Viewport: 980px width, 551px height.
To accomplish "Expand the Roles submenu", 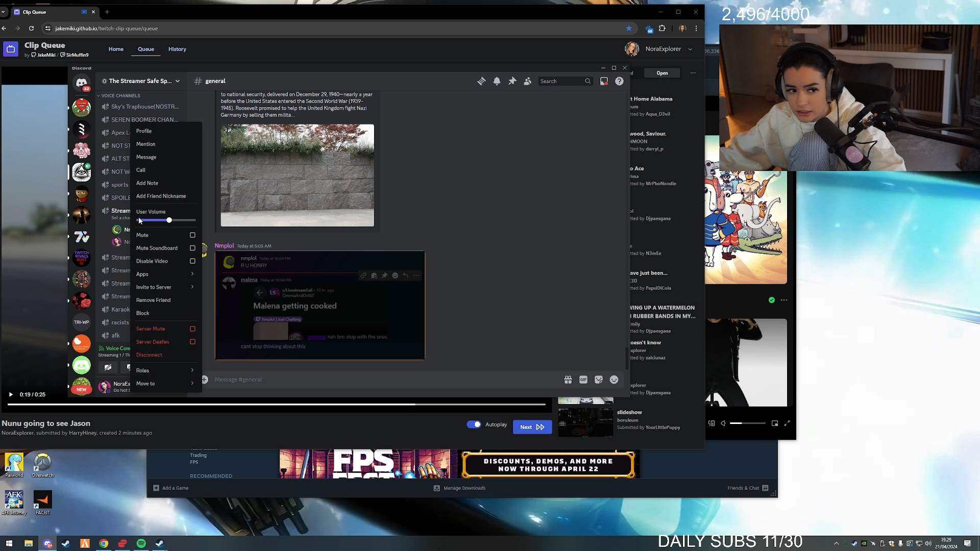I will coord(165,370).
